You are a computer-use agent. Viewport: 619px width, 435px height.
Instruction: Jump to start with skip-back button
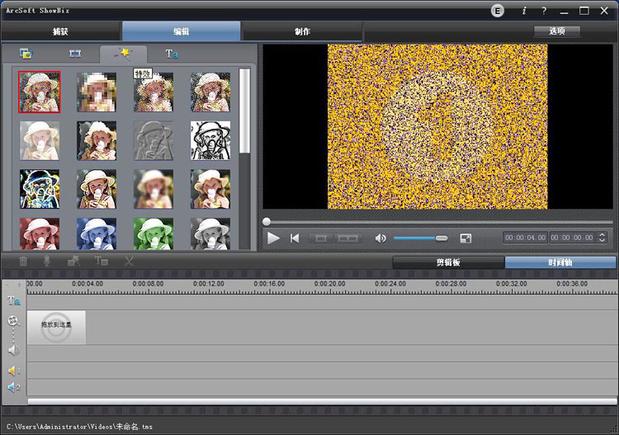click(x=294, y=238)
